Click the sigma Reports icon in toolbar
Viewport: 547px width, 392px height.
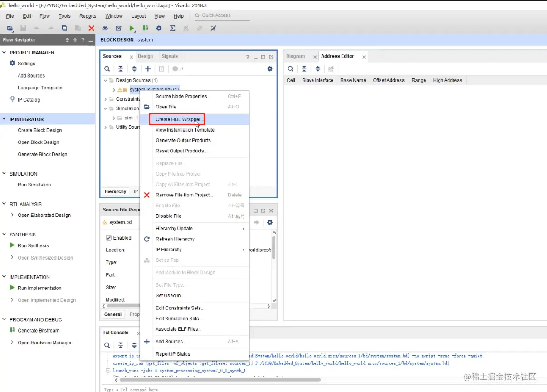click(x=172, y=28)
